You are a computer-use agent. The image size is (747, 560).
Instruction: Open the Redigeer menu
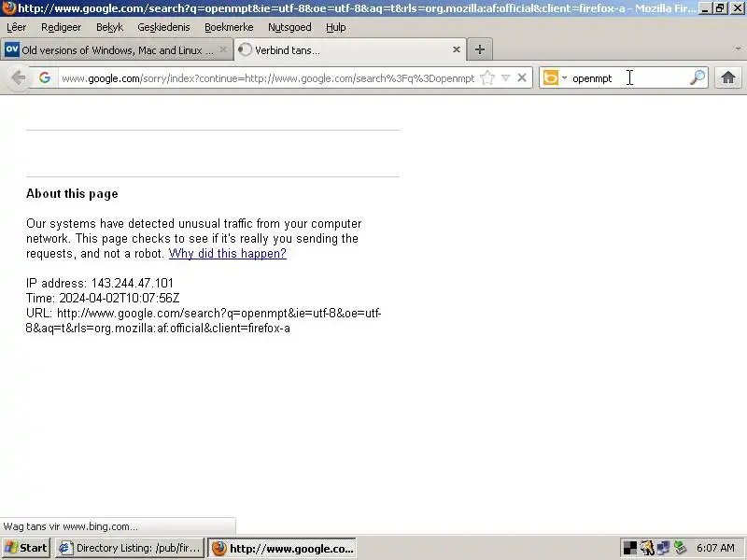click(x=61, y=28)
